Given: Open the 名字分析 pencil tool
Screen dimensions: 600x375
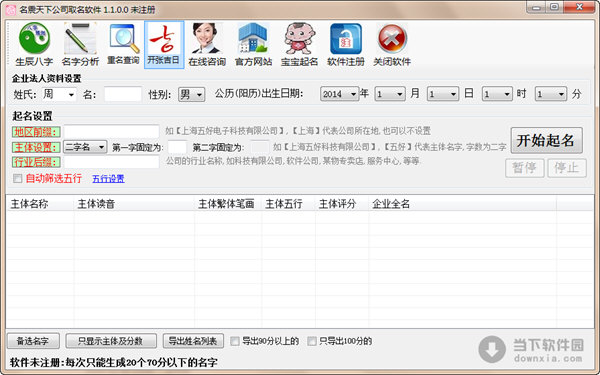Looking at the screenshot, I should [x=80, y=44].
